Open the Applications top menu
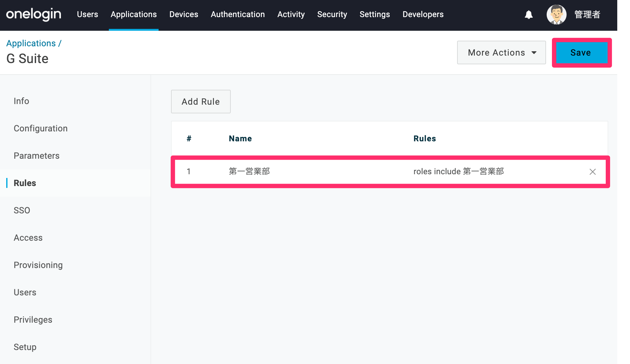This screenshot has width=630, height=364. [x=134, y=15]
